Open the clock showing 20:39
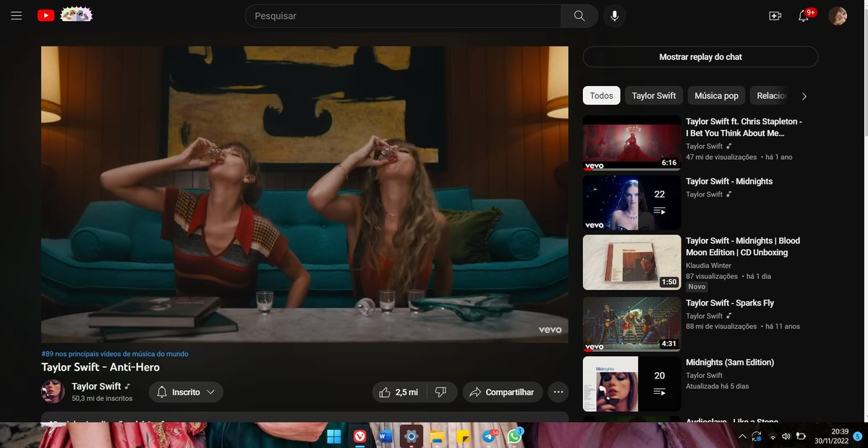868x448 pixels. [x=840, y=431]
